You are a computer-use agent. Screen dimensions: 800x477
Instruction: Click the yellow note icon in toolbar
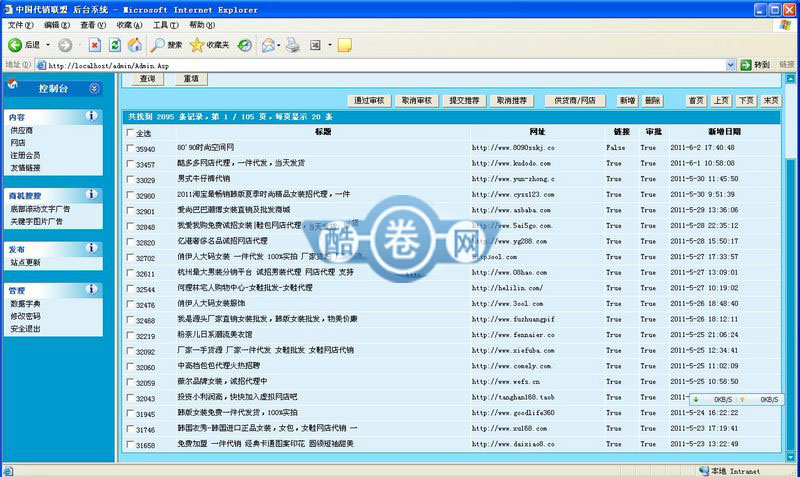coord(344,45)
